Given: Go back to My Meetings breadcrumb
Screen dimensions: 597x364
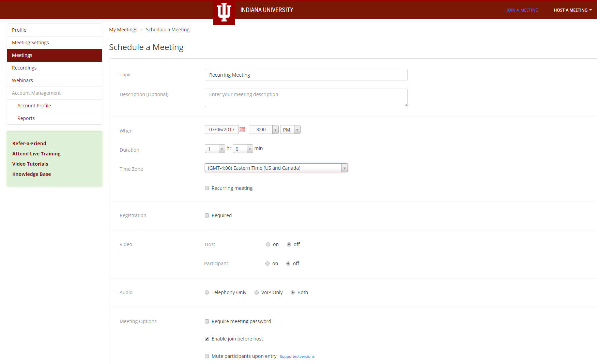Looking at the screenshot, I should [x=123, y=30].
